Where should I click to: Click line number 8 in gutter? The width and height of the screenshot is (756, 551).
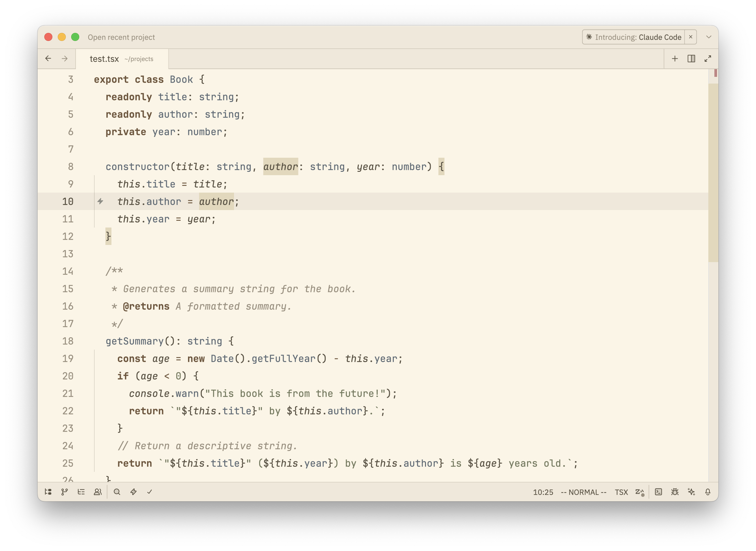click(x=70, y=166)
